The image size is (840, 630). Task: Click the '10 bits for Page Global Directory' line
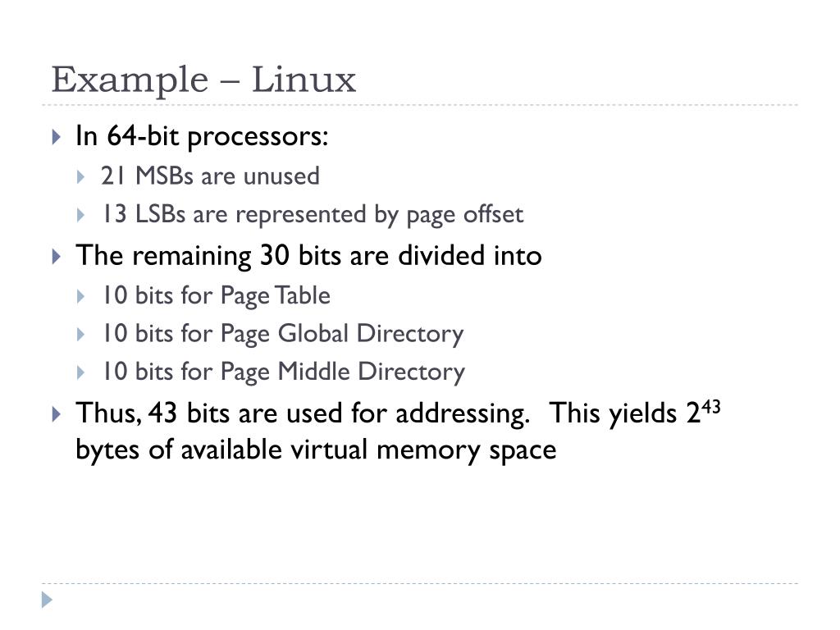click(x=283, y=334)
